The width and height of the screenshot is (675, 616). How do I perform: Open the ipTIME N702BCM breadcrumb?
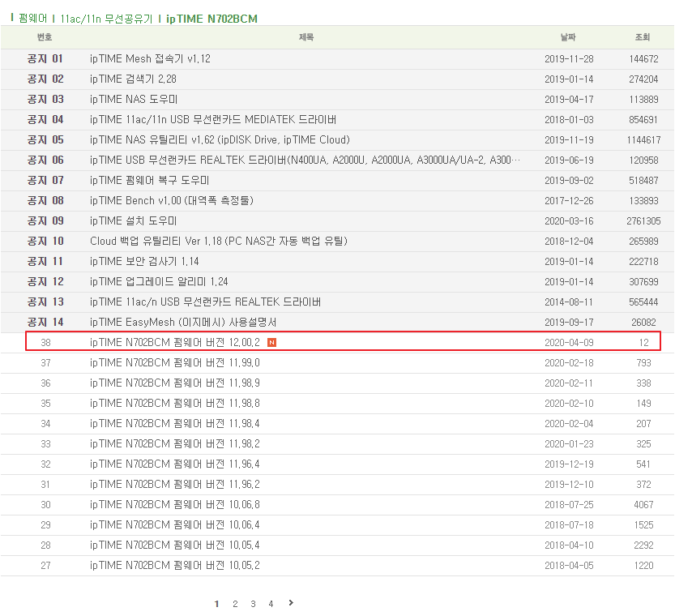(x=211, y=19)
